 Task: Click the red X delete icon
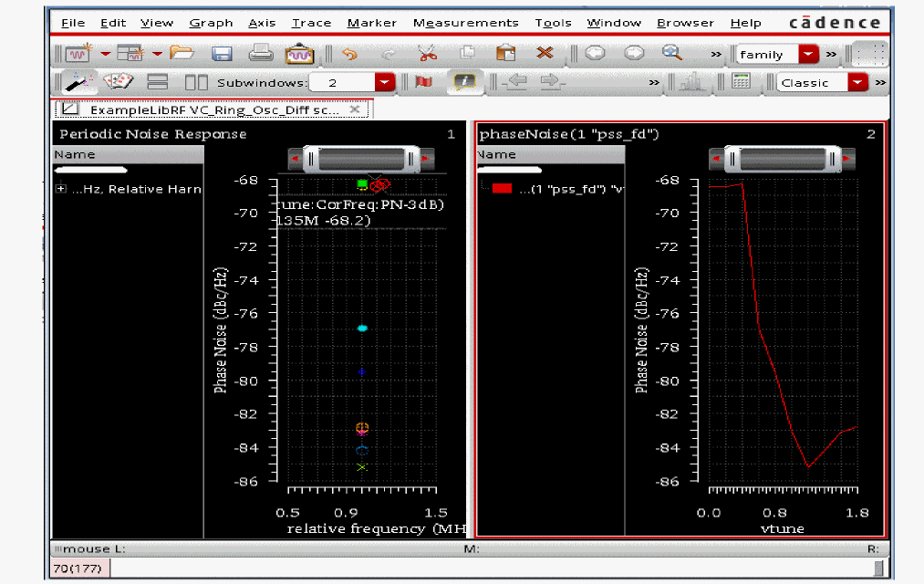[545, 54]
